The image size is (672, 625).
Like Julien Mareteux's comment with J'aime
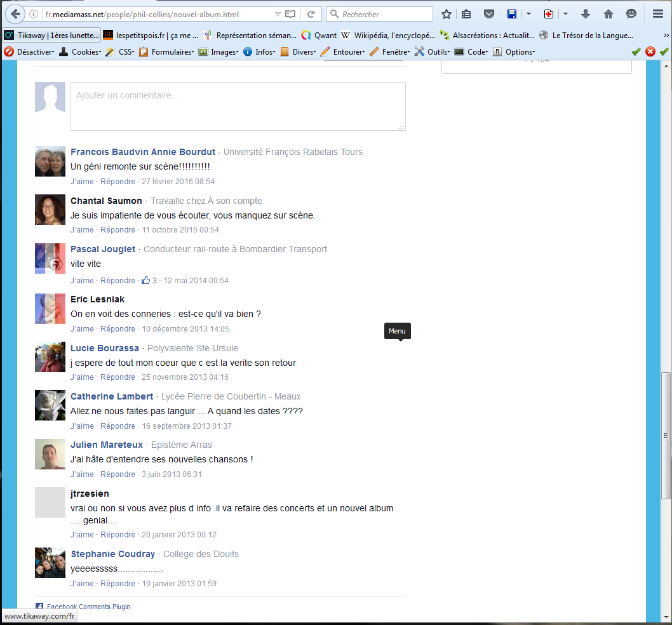click(x=82, y=474)
